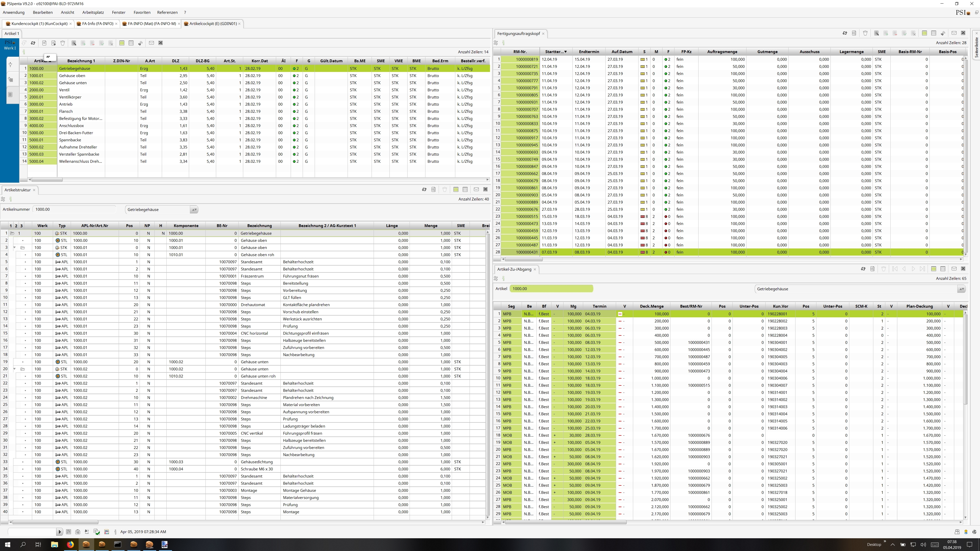Open the Arbeitsplatz menu

point(93,12)
